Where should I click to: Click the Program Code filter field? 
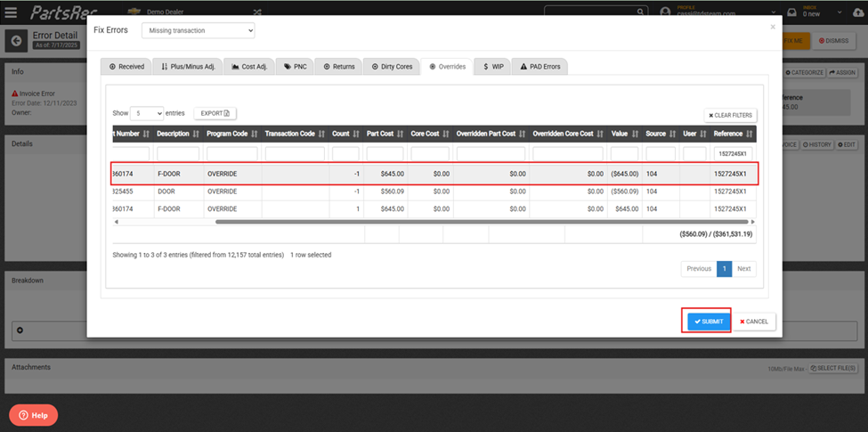point(232,153)
